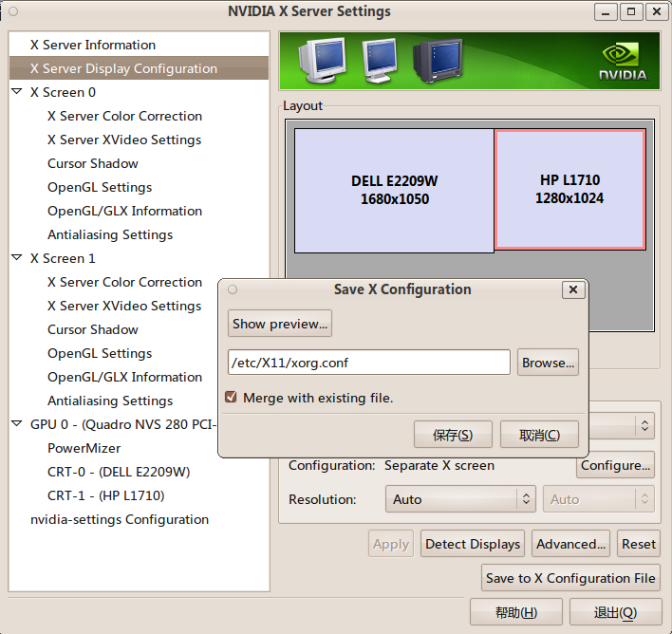Open OpenGL Settings under X Screen 1
The height and width of the screenshot is (634, 672).
(x=100, y=353)
